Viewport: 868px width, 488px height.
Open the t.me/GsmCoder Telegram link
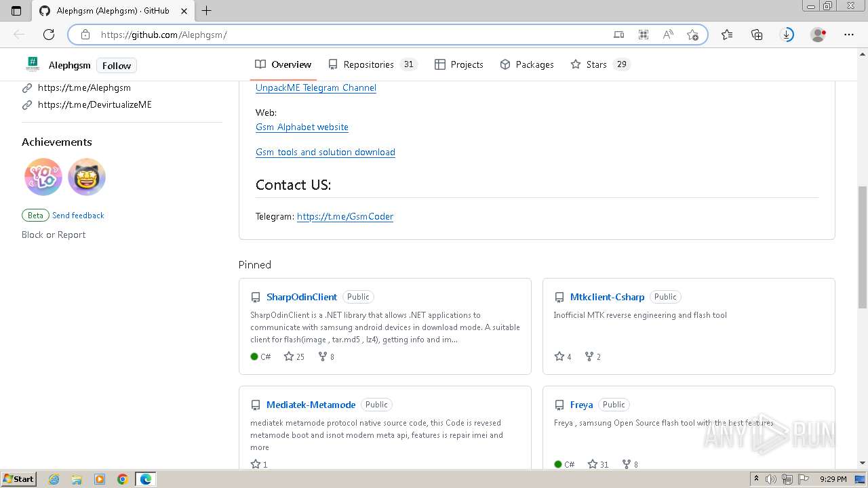pyautogui.click(x=345, y=216)
